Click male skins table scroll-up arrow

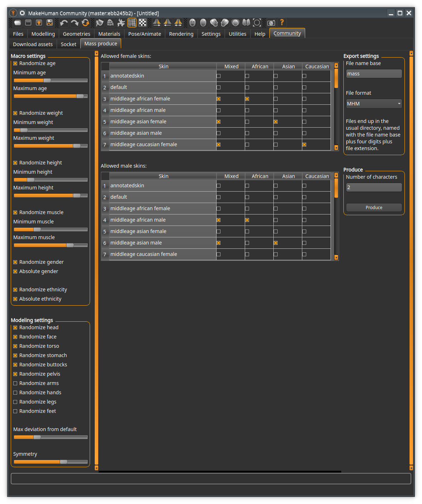[x=336, y=176]
